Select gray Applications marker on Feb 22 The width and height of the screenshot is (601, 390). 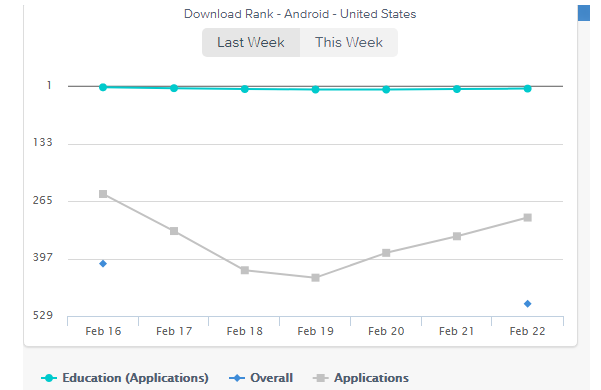(x=528, y=218)
